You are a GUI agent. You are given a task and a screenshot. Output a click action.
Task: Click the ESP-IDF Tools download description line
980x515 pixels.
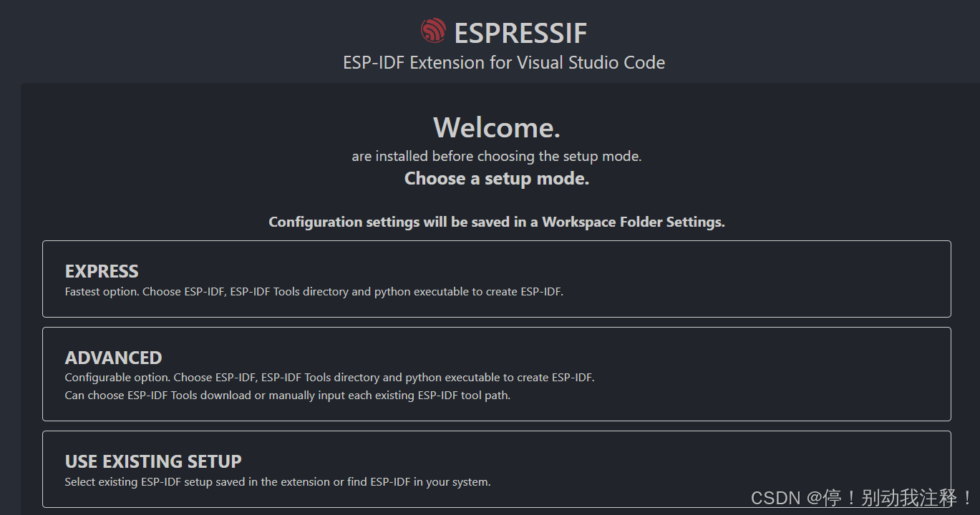tap(288, 395)
